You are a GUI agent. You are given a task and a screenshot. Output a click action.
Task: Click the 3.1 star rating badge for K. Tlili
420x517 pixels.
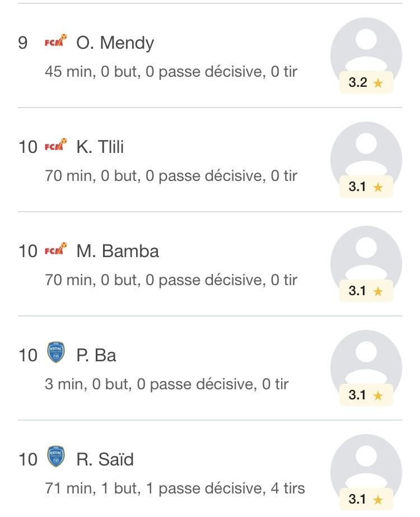[366, 187]
